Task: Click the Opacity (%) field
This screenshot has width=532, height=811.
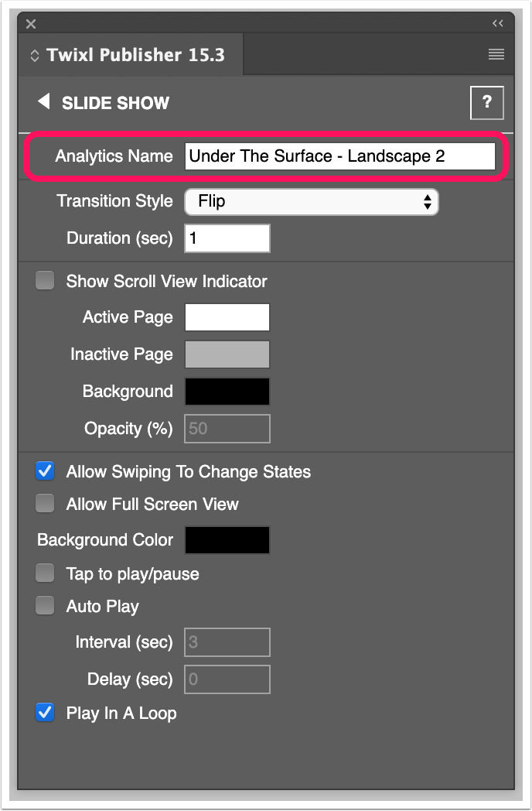Action: 227,429
